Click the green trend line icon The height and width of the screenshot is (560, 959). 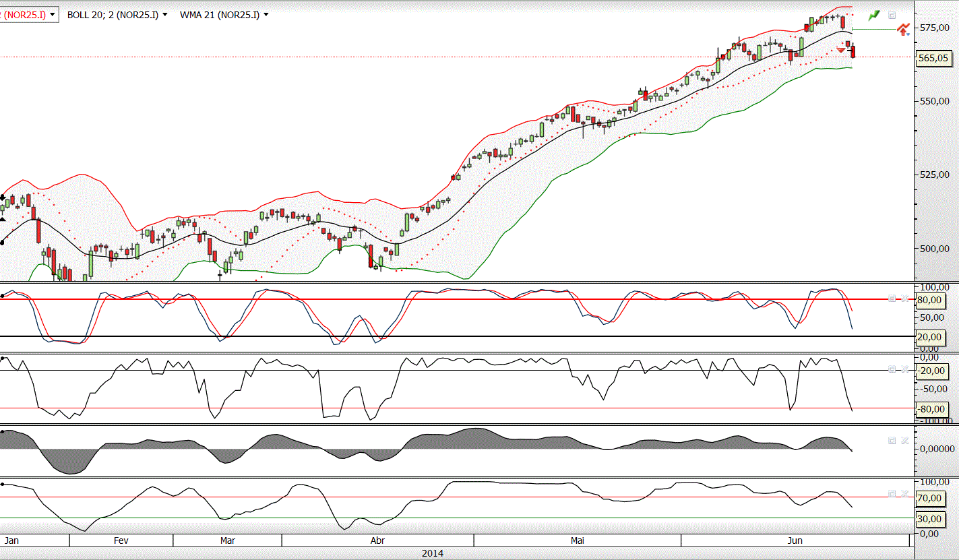[875, 15]
